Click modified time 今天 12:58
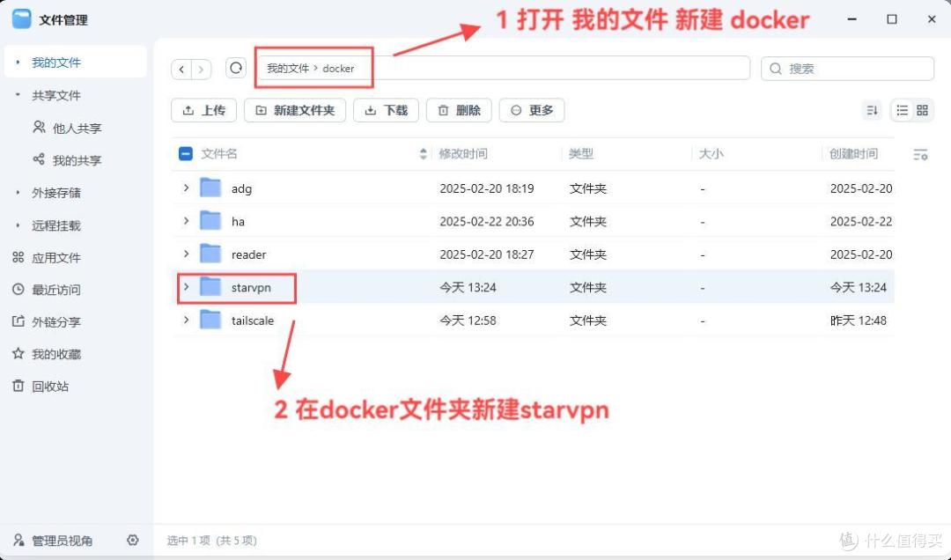Viewport: 951px width, 560px height. (468, 321)
